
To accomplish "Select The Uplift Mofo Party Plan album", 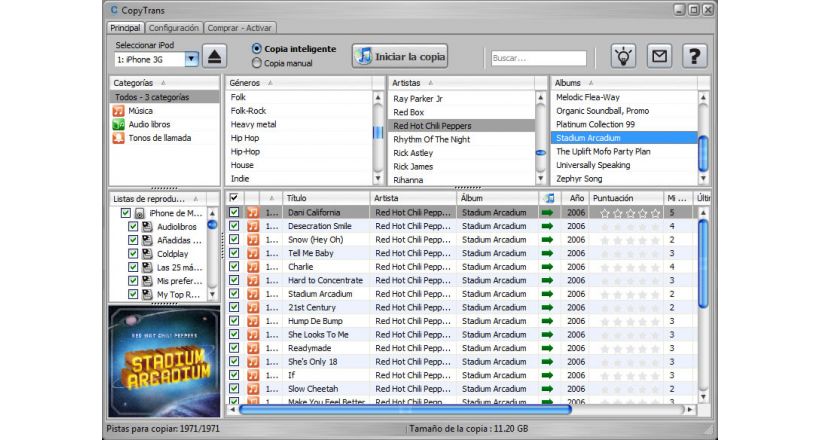I will coord(624,151).
